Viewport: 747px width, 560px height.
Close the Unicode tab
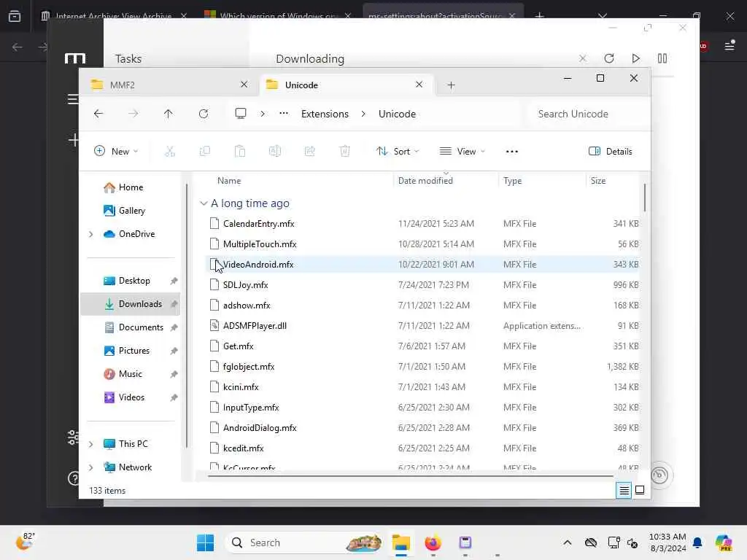point(419,85)
